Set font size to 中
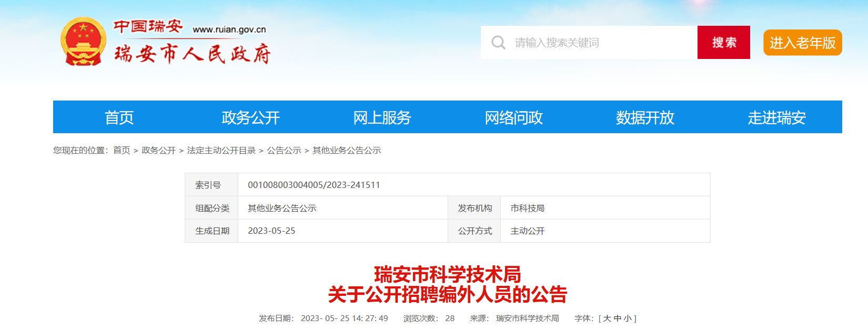 (617, 318)
